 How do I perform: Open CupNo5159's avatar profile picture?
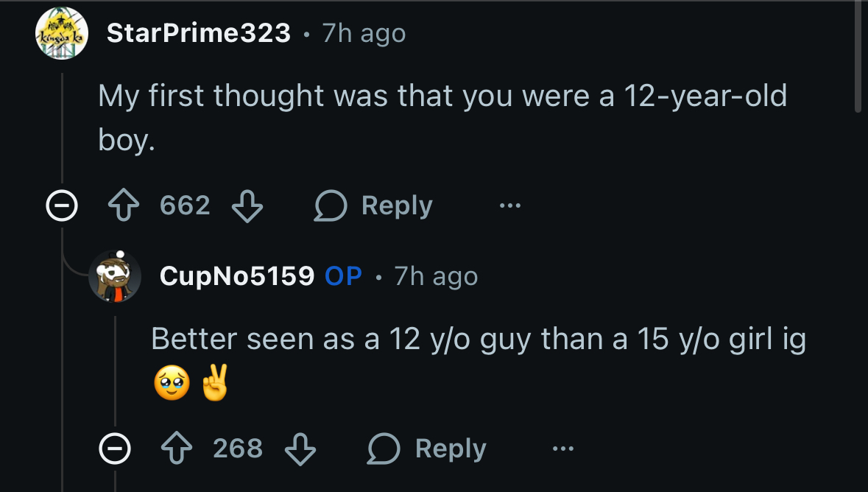(115, 276)
